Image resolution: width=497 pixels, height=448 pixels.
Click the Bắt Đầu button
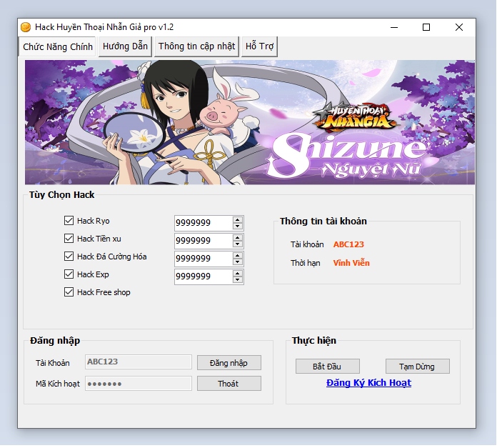[327, 367]
